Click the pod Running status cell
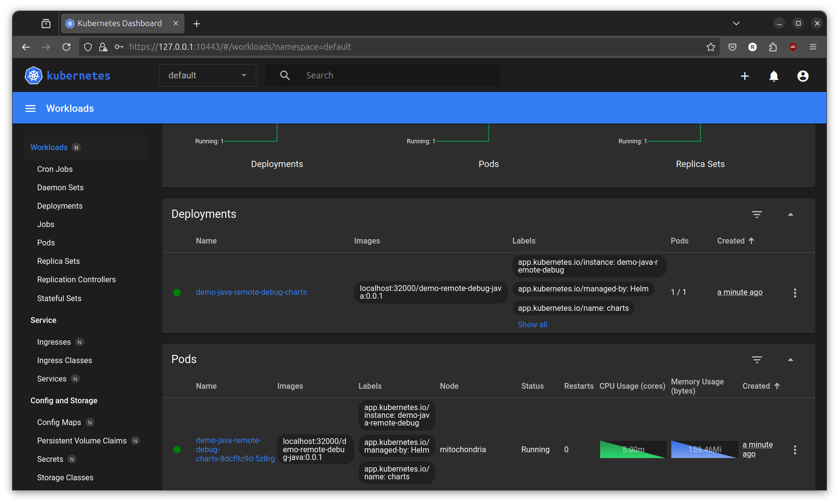839x504 pixels. coord(535,449)
